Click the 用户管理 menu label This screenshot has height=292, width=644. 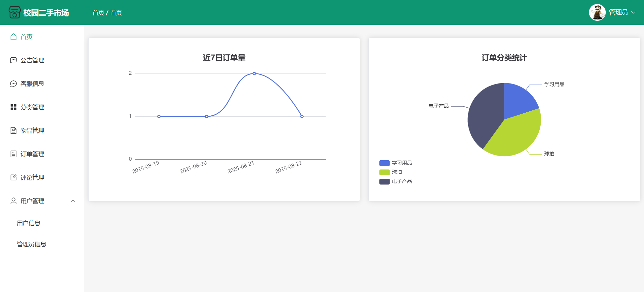(32, 201)
